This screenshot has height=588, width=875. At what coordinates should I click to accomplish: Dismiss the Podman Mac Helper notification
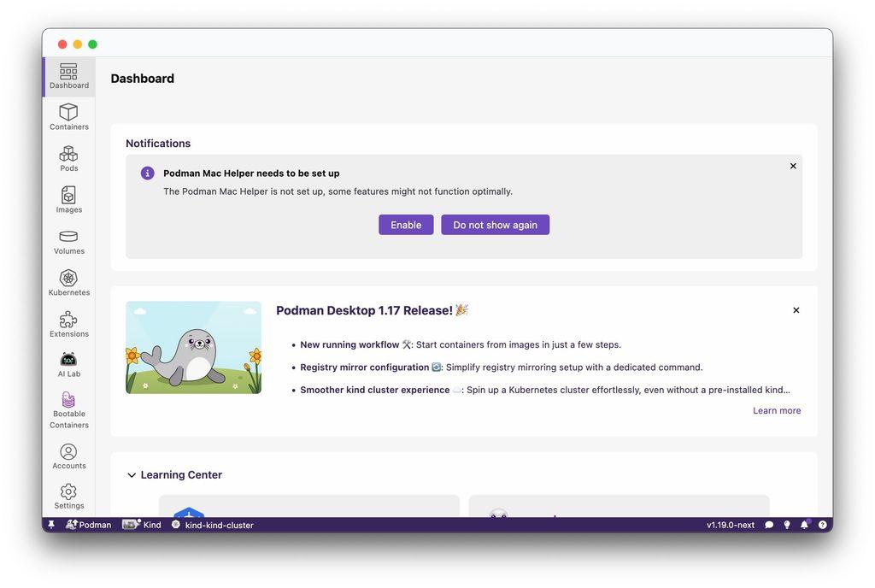point(793,167)
